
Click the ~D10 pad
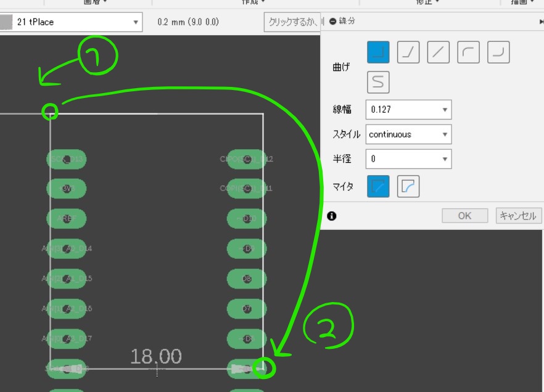[247, 219]
